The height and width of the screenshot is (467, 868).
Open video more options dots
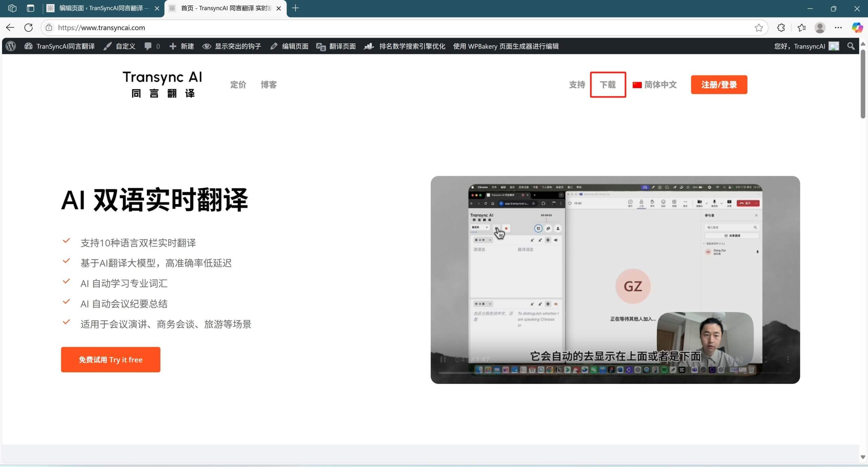tap(788, 359)
